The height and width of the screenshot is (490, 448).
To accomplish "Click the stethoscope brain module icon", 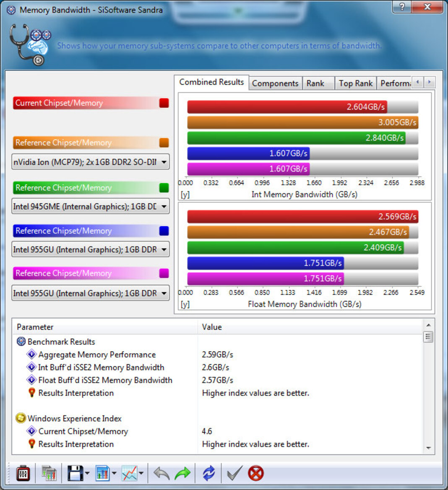I will 30,45.
